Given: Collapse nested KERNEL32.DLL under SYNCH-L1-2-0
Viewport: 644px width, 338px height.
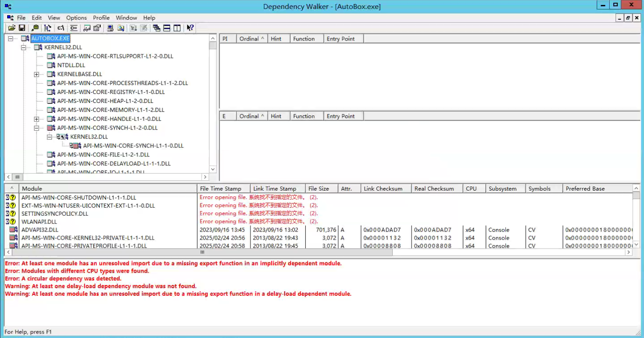Looking at the screenshot, I should pos(49,137).
